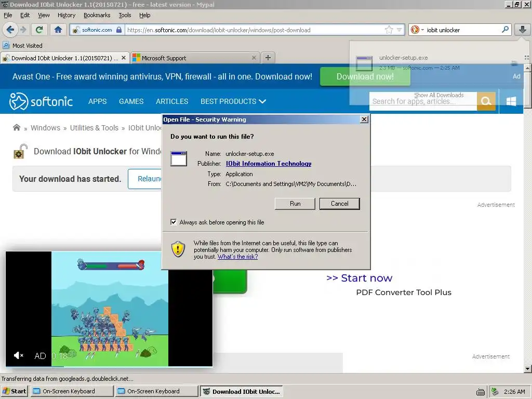Select the Download IObit Unlocker tab
This screenshot has height=399, width=532.
[65, 58]
